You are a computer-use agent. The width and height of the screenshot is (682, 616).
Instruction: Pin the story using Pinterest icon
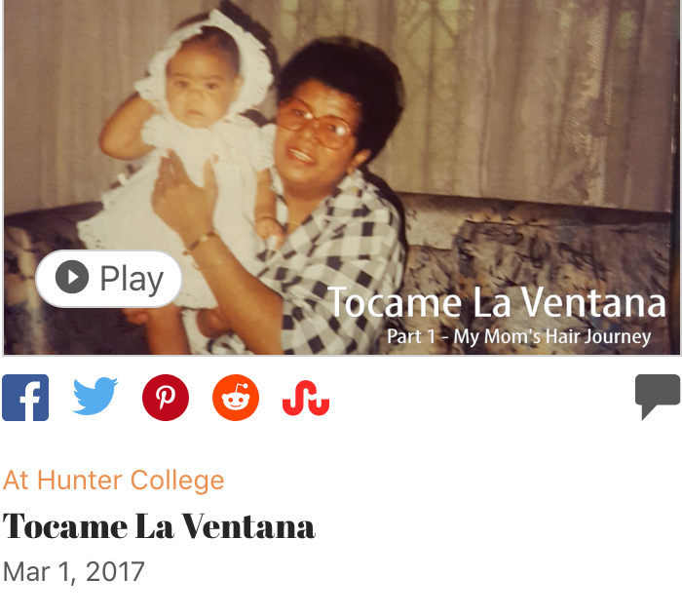[166, 398]
